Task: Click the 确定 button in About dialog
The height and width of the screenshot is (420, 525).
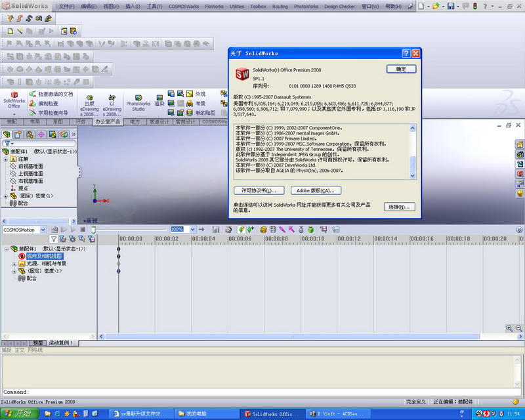Action: tap(401, 69)
